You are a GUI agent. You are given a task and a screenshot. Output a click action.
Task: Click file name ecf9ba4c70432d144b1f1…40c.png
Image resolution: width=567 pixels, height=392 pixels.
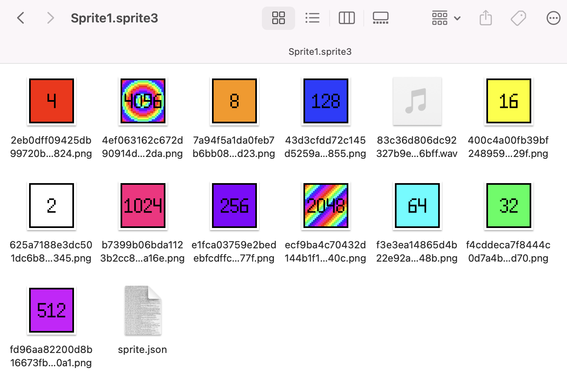325,252
